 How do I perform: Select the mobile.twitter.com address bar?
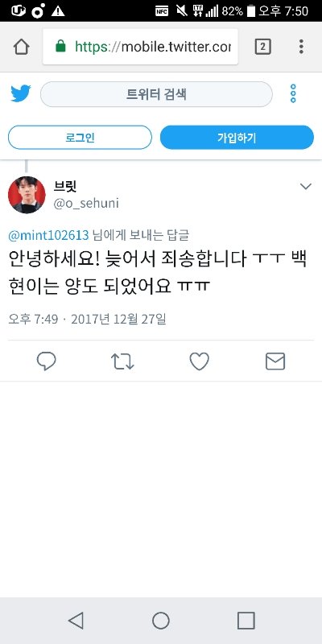click(140, 47)
